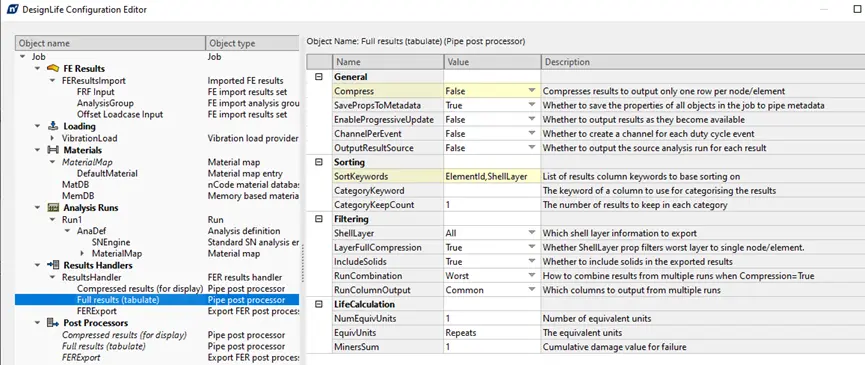865x365 pixels.
Task: Open the SavePropsToMetadata value dropdown
Action: [x=532, y=105]
